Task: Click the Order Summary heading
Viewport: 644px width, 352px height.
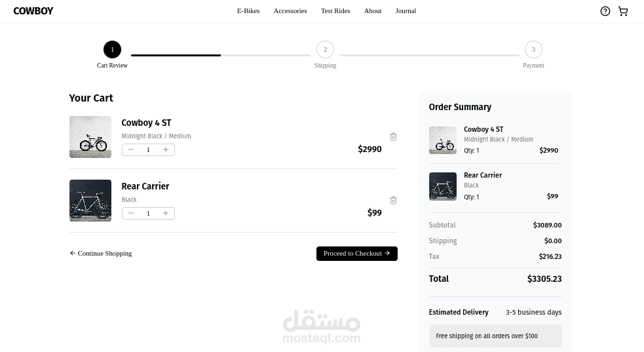Action: (460, 108)
